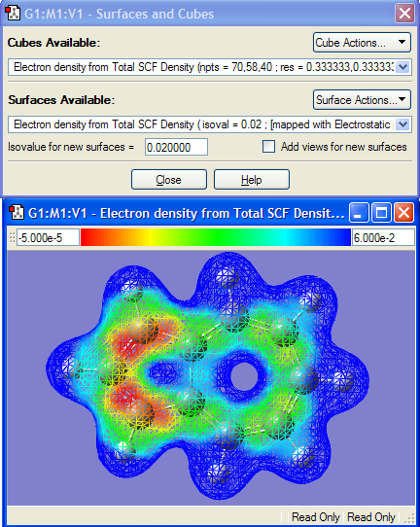The image size is (420, 527).
Task: Click the red-to-blue color gradient bar
Action: (x=216, y=237)
